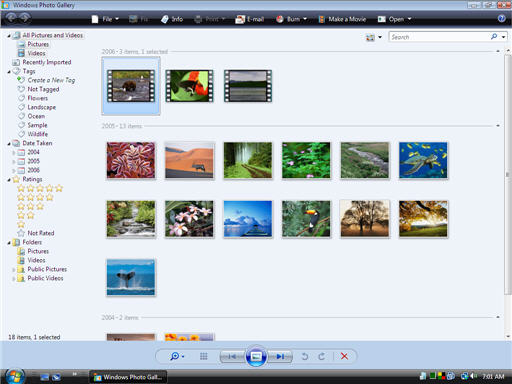Viewport: 512px width, 384px height.
Task: Click the Fix toolbar button
Action: pos(138,19)
